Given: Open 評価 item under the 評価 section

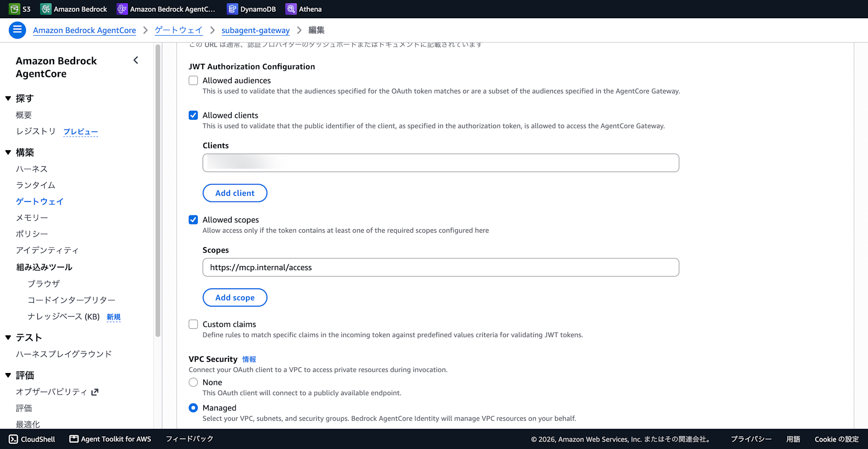Looking at the screenshot, I should click(24, 408).
